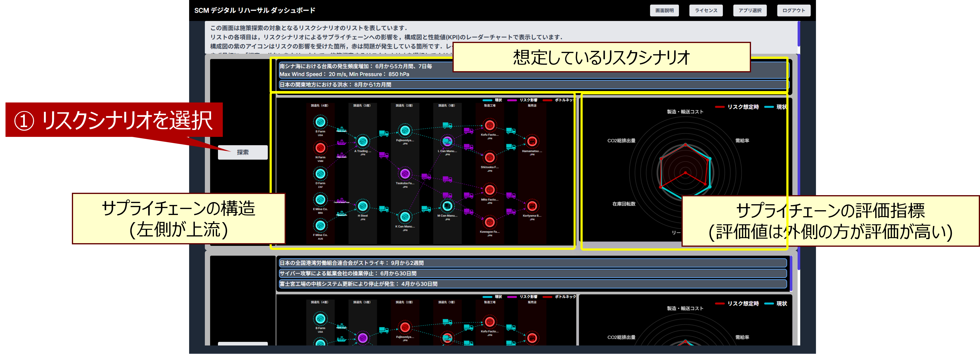Click the Kawagoe Factory node icon
Screen dimensions: 980x354
point(490,222)
